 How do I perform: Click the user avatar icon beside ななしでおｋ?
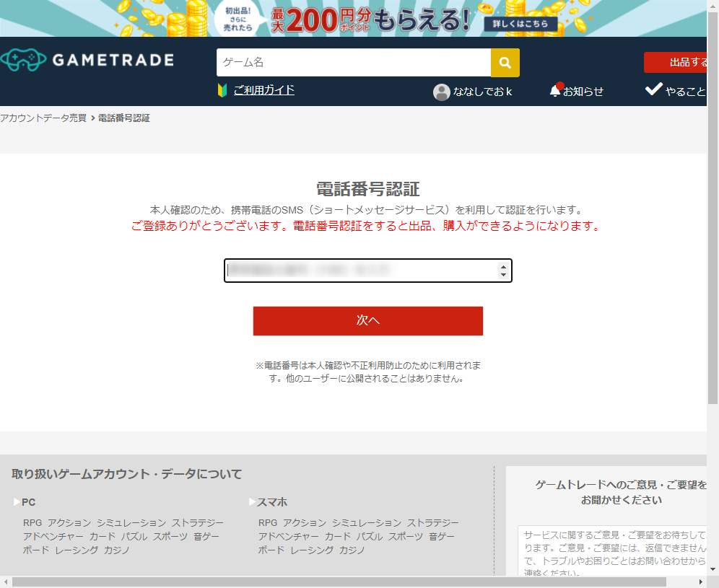click(442, 92)
